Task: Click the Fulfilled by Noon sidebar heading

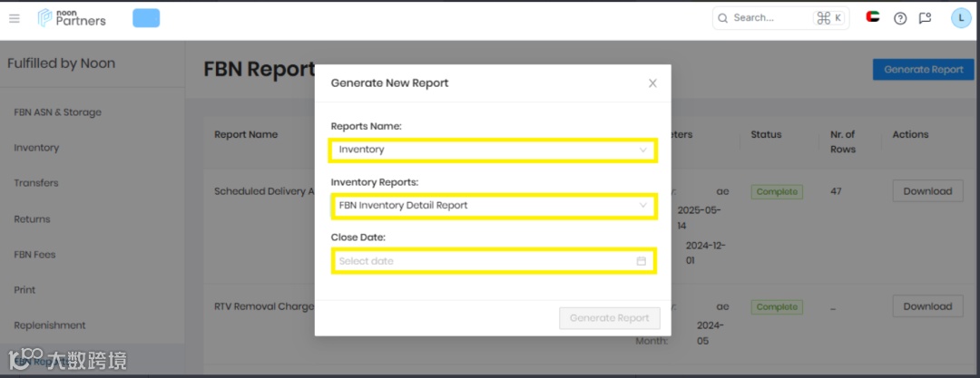Action: (x=62, y=63)
